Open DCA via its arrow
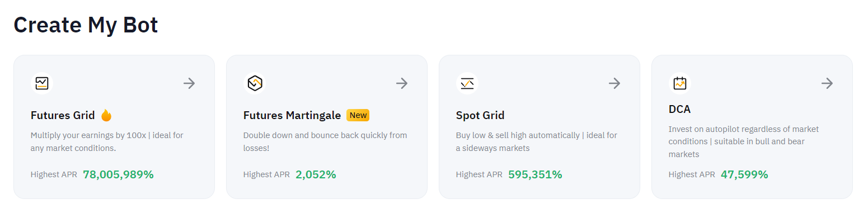Image resolution: width=868 pixels, height=213 pixels. tap(827, 83)
